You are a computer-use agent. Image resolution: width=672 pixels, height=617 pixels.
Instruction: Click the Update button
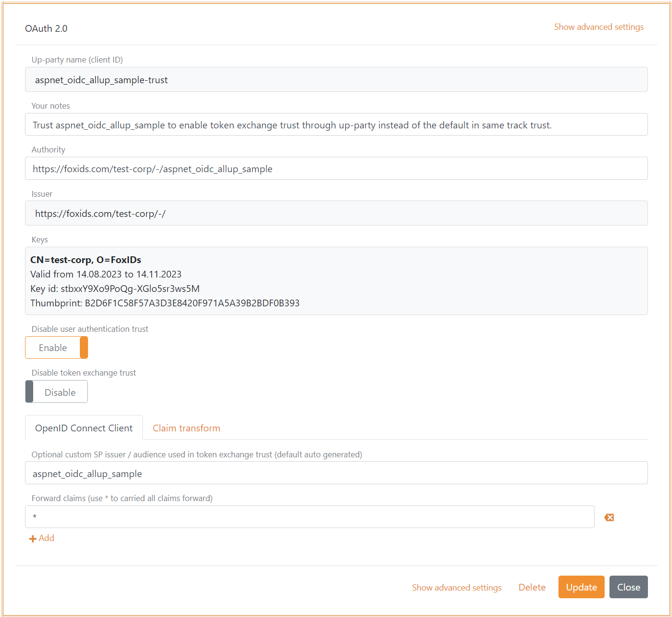coord(581,587)
